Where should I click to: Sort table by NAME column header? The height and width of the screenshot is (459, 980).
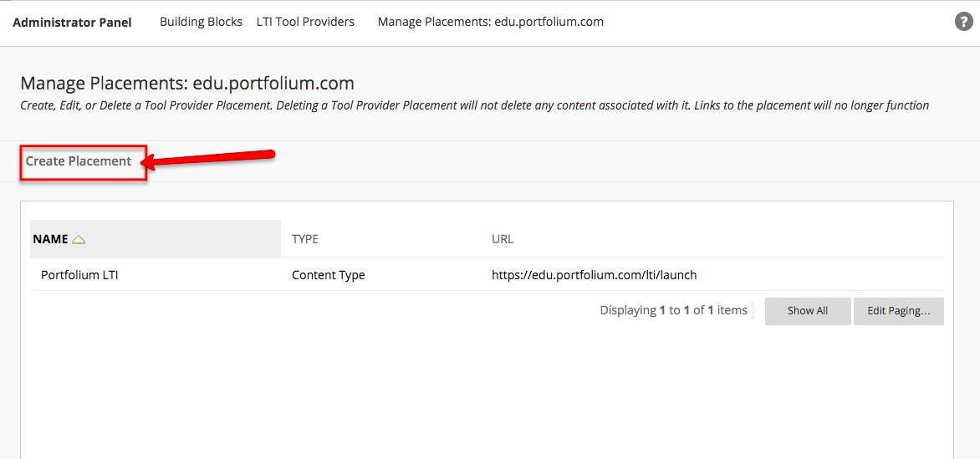[x=50, y=239]
